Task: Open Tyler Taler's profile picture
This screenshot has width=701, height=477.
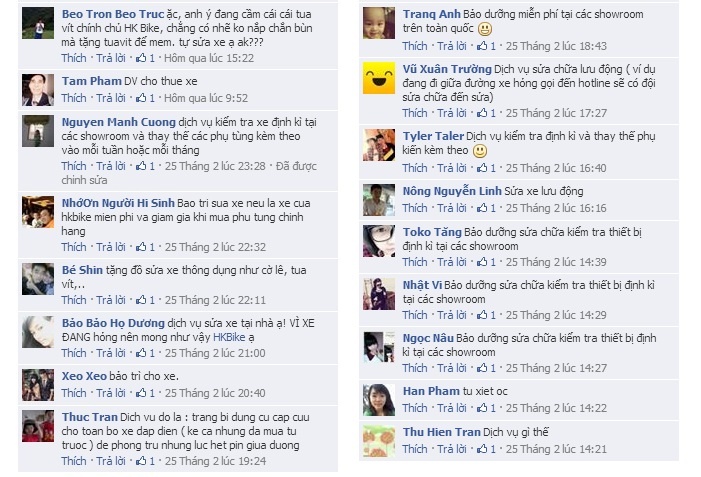Action: tap(379, 145)
